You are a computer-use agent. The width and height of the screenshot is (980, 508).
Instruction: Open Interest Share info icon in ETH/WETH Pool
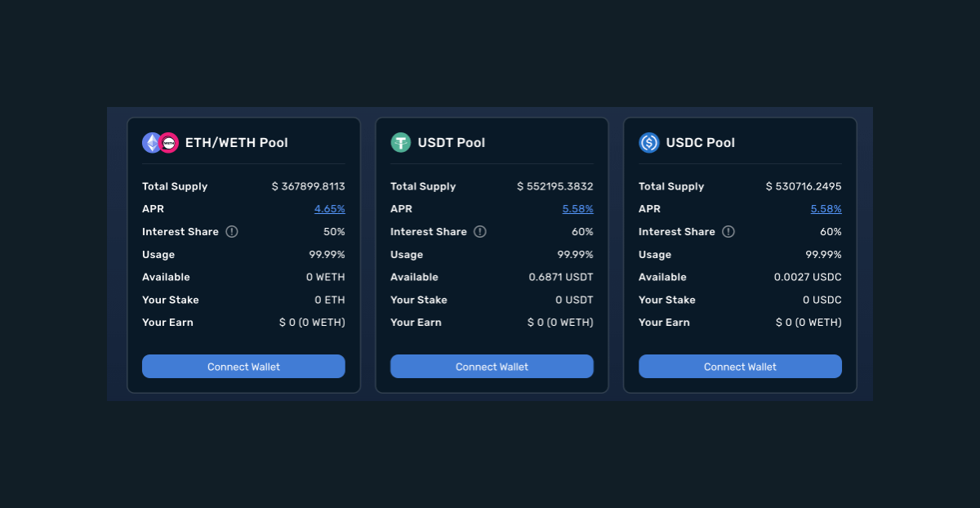tap(232, 232)
